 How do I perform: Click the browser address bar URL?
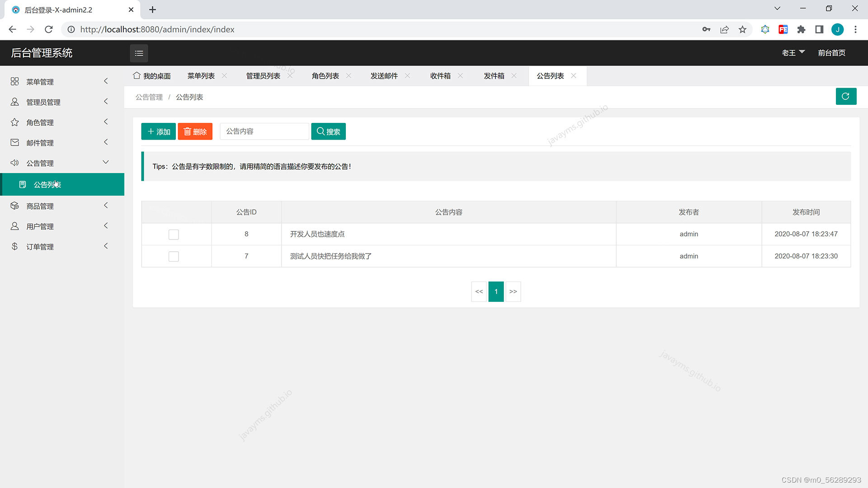click(157, 29)
